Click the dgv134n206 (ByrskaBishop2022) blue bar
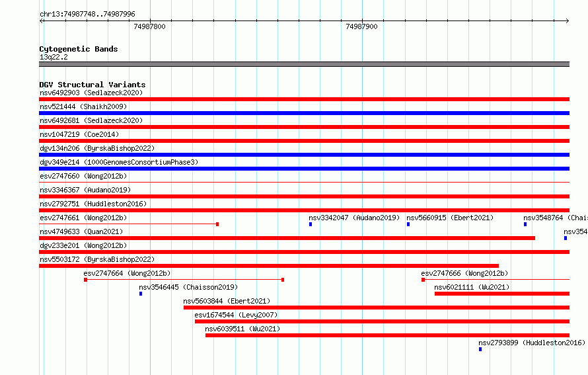Viewport: 588px width, 375px height. tap(304, 155)
